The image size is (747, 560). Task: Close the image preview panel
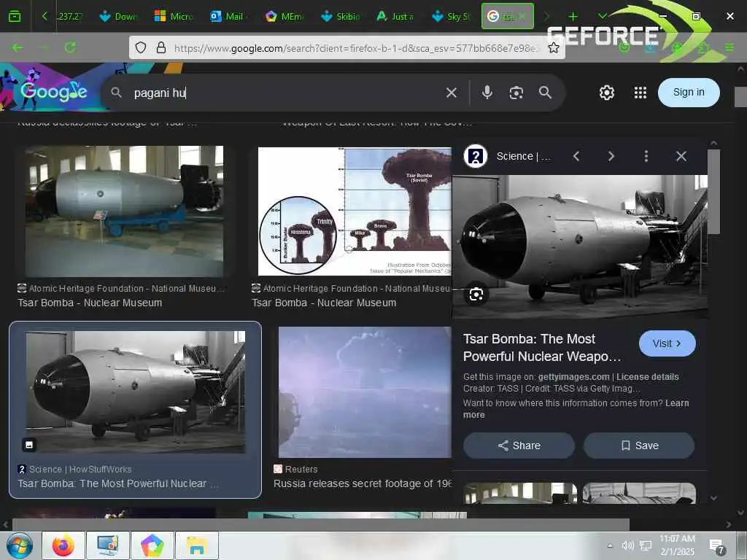(x=681, y=156)
